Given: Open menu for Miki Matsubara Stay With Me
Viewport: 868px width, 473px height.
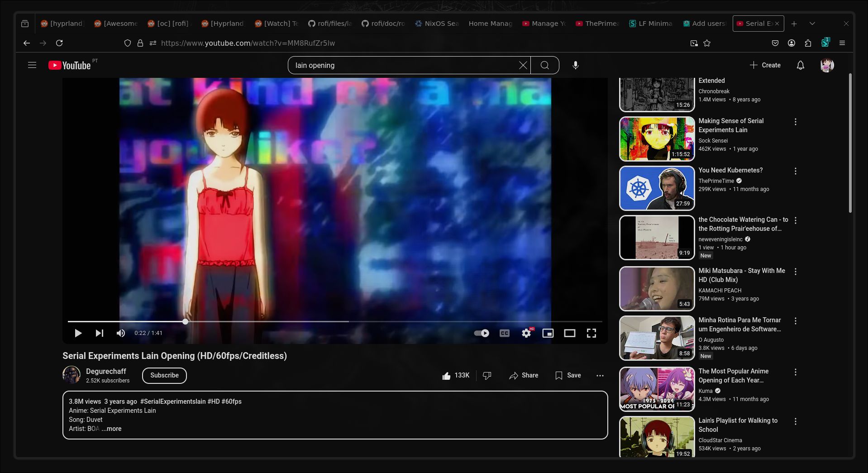Looking at the screenshot, I should (x=795, y=272).
